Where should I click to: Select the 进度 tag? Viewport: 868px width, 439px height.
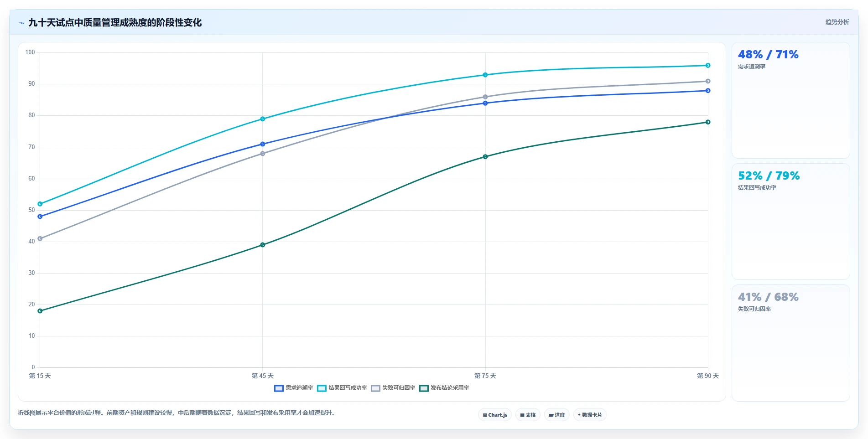pyautogui.click(x=556, y=415)
